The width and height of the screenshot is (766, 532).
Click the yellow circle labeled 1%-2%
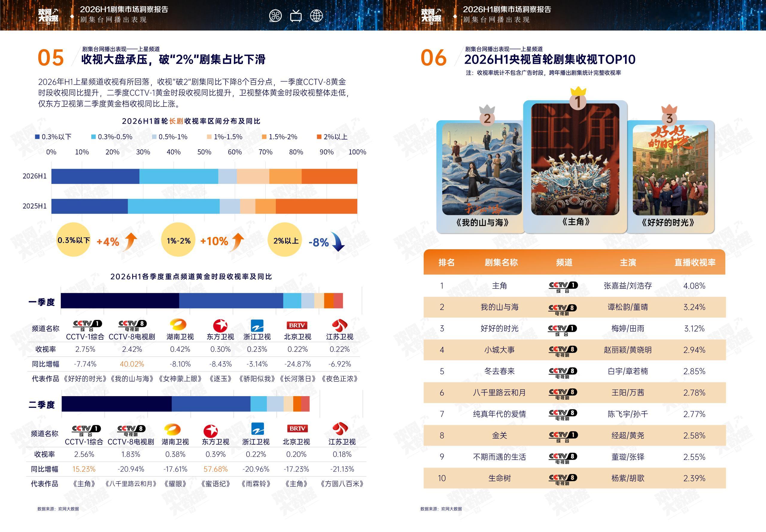click(x=178, y=240)
